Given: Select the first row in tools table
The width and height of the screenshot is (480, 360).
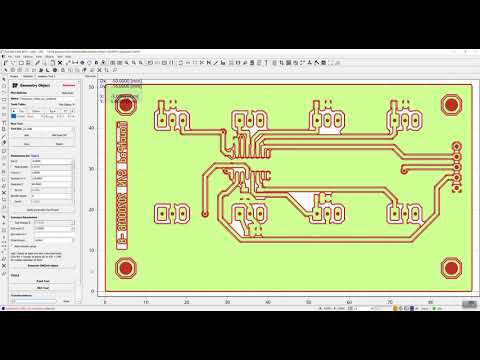Looking at the screenshot, I should click(43, 116).
